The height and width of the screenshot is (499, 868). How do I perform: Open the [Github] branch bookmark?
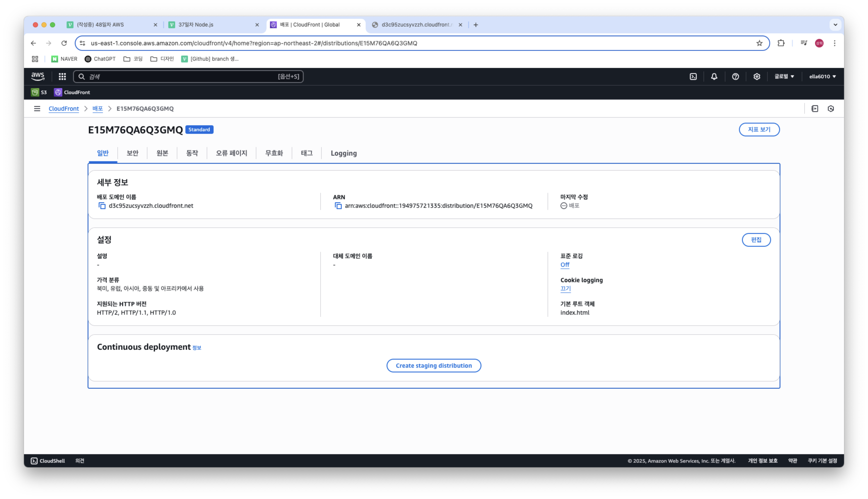pos(210,59)
